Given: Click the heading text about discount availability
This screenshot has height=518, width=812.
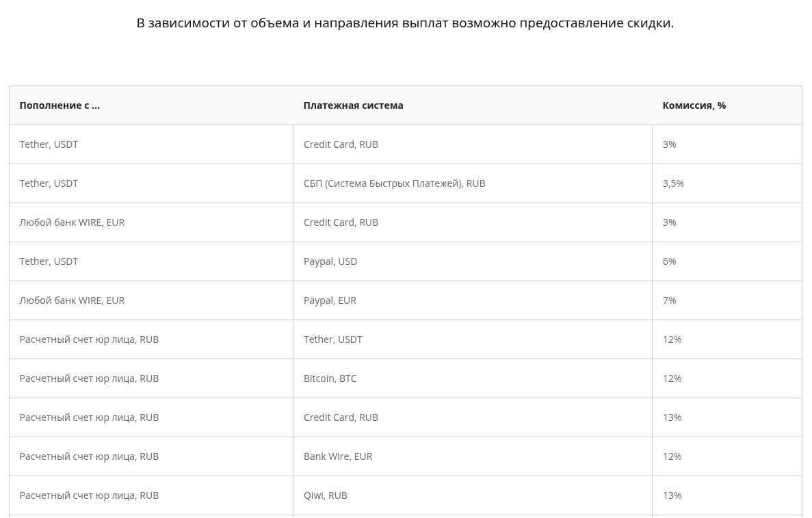Looking at the screenshot, I should [405, 23].
